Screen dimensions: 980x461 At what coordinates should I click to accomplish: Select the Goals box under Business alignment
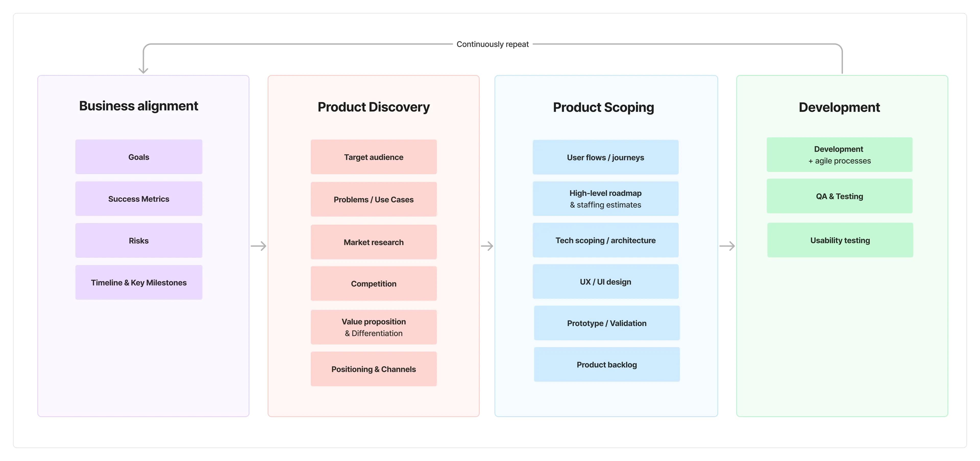click(139, 157)
